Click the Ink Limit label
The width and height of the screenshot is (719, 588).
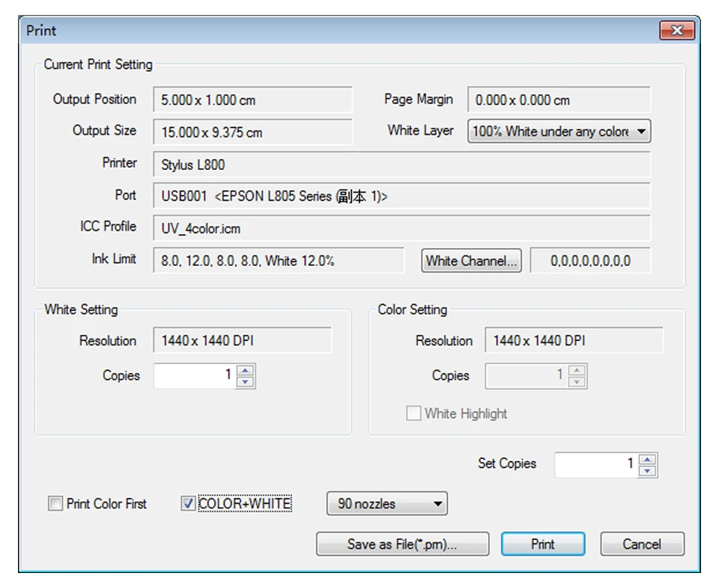tap(114, 258)
